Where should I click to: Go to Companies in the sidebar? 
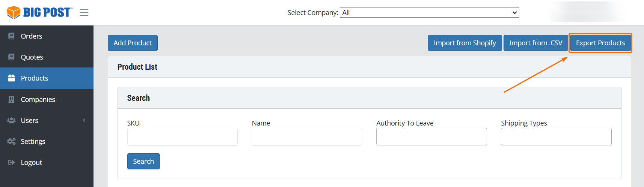point(38,99)
